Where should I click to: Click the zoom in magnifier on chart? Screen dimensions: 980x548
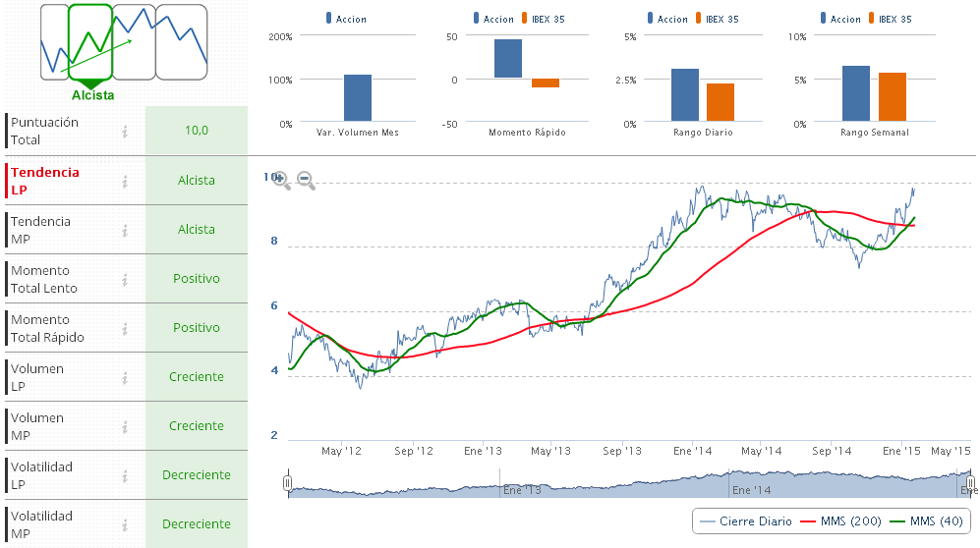pos(280,179)
